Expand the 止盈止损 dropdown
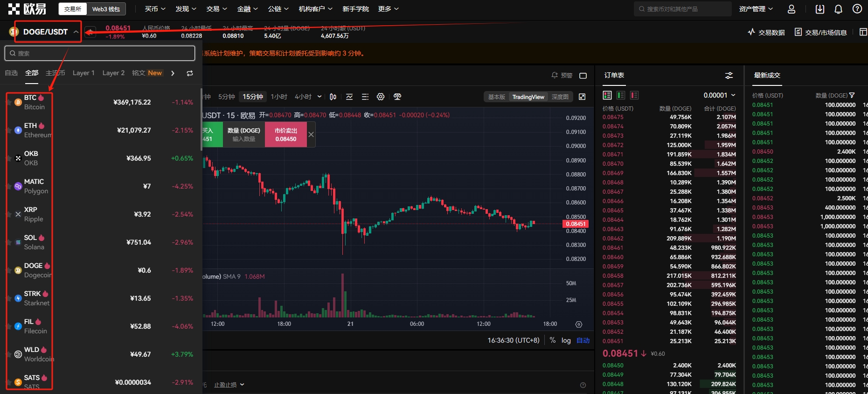Image resolution: width=868 pixels, height=394 pixels. [x=229, y=385]
